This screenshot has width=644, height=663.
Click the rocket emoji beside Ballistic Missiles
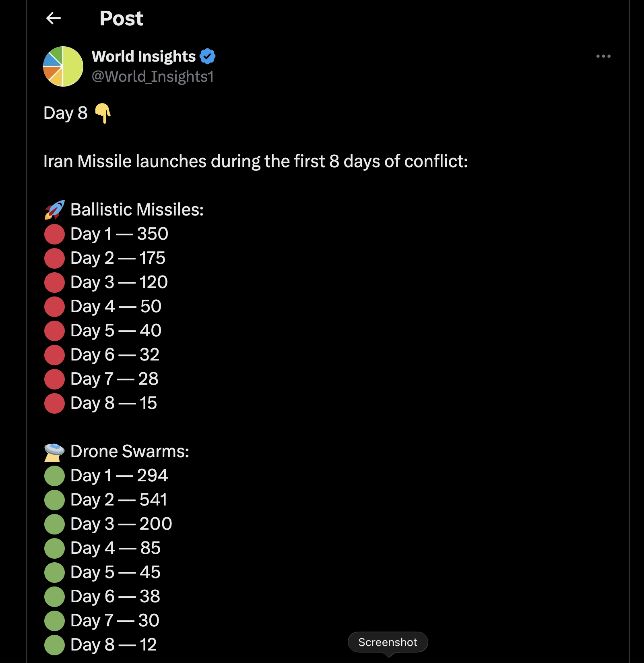(x=54, y=210)
